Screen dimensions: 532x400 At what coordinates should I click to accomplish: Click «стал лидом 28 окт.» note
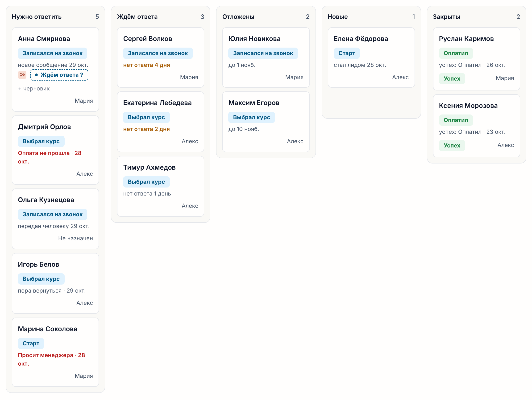point(360,65)
